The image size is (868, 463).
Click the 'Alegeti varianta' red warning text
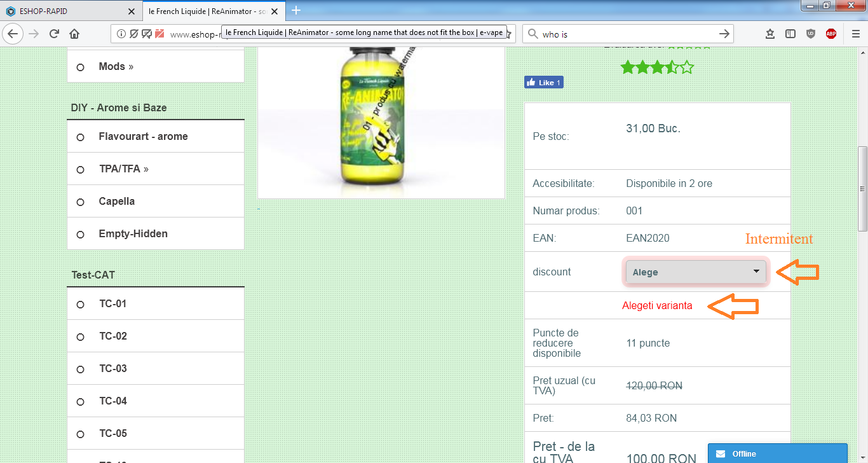click(657, 305)
